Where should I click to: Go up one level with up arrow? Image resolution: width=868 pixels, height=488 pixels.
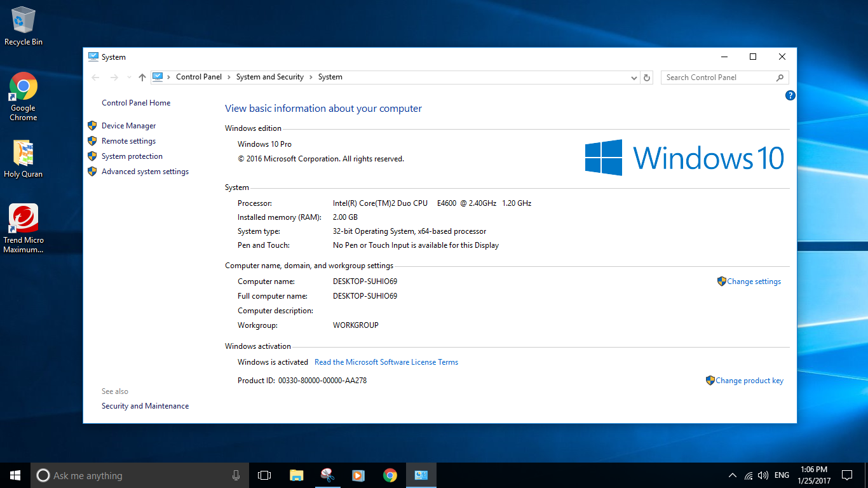(x=142, y=78)
